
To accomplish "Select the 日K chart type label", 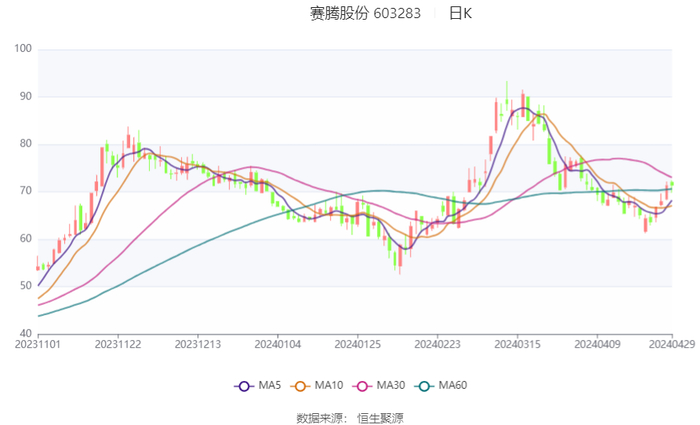I will click(x=460, y=14).
